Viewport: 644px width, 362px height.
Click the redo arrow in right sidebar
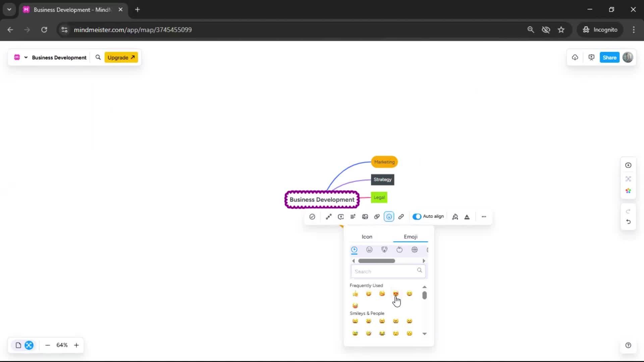pos(628,211)
